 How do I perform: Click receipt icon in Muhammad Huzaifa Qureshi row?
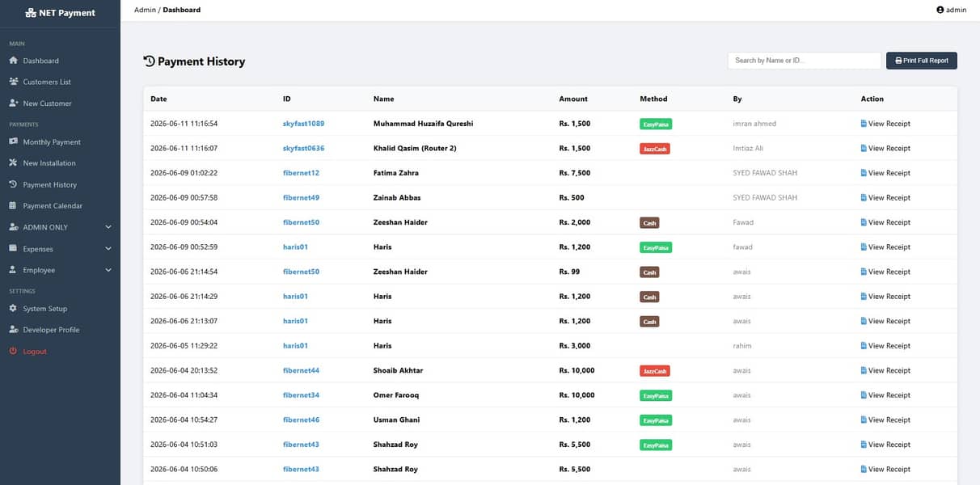coord(864,124)
